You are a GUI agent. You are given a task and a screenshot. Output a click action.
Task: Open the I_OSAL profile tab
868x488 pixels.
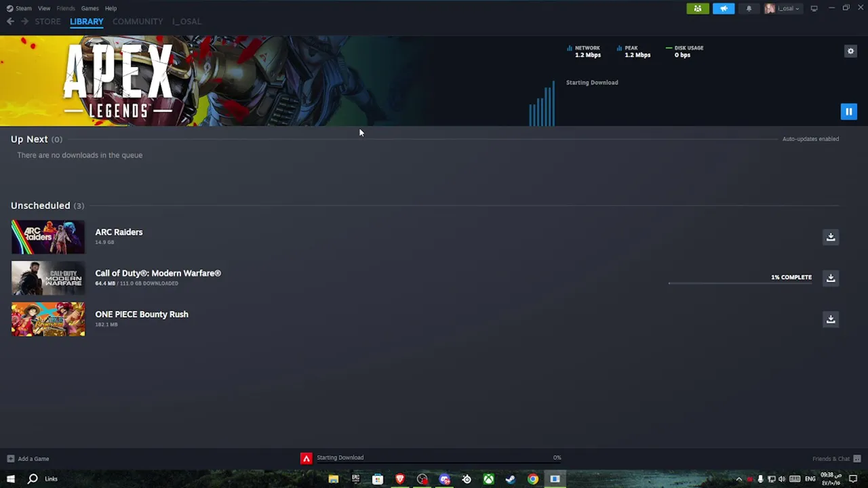(x=186, y=22)
